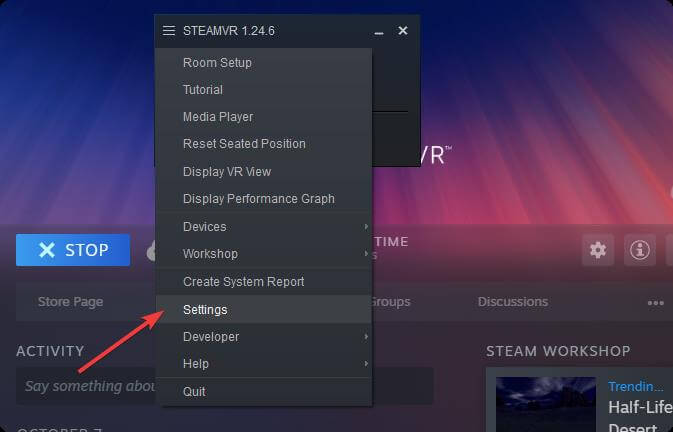Choose Reset Seated Position
The image size is (673, 432).
[263, 144]
